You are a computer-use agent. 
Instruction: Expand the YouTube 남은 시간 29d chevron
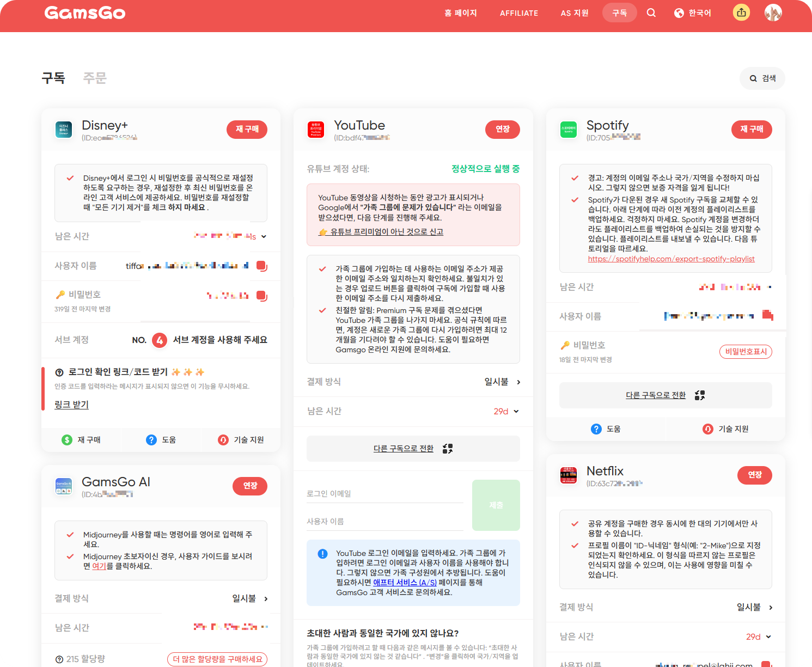[x=516, y=411]
